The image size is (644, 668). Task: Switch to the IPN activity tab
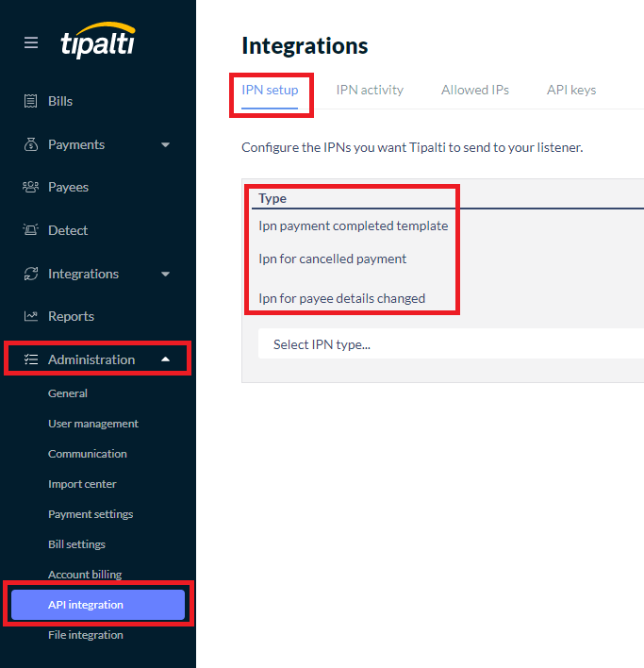370,90
